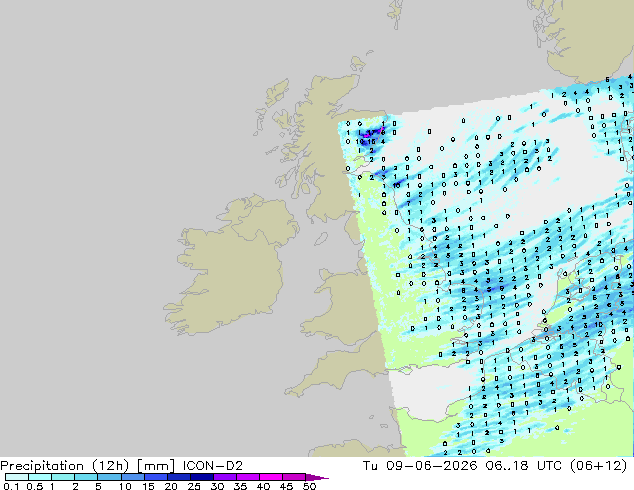Image resolution: width=634 pixels, height=490 pixels.
Task: Click the '09-06-2026' date text
Action: [431, 466]
